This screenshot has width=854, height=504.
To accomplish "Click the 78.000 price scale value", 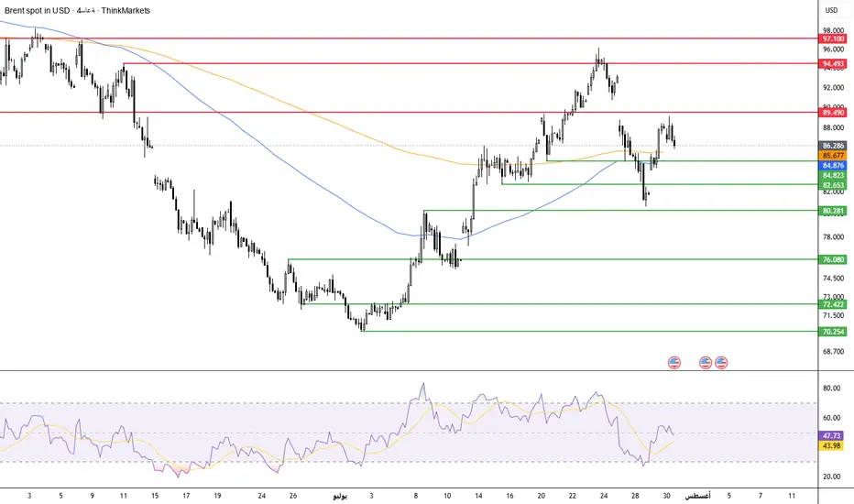I will click(x=833, y=237).
